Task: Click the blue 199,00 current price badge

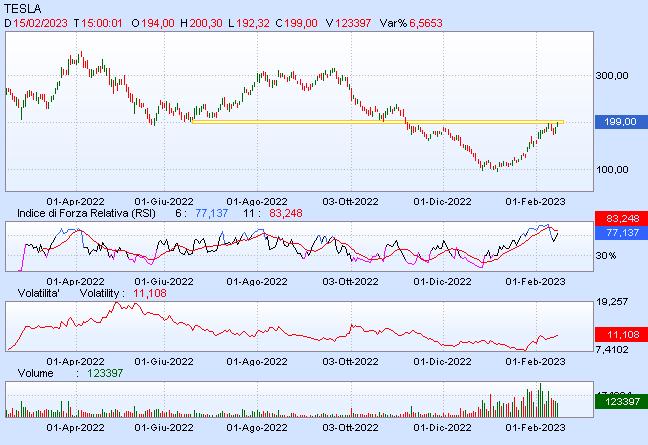Action: 621,122
